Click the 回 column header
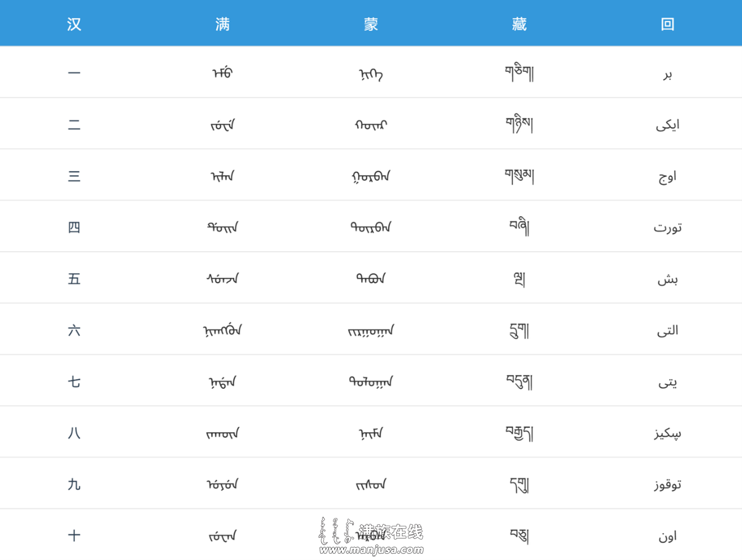 pyautogui.click(x=668, y=24)
